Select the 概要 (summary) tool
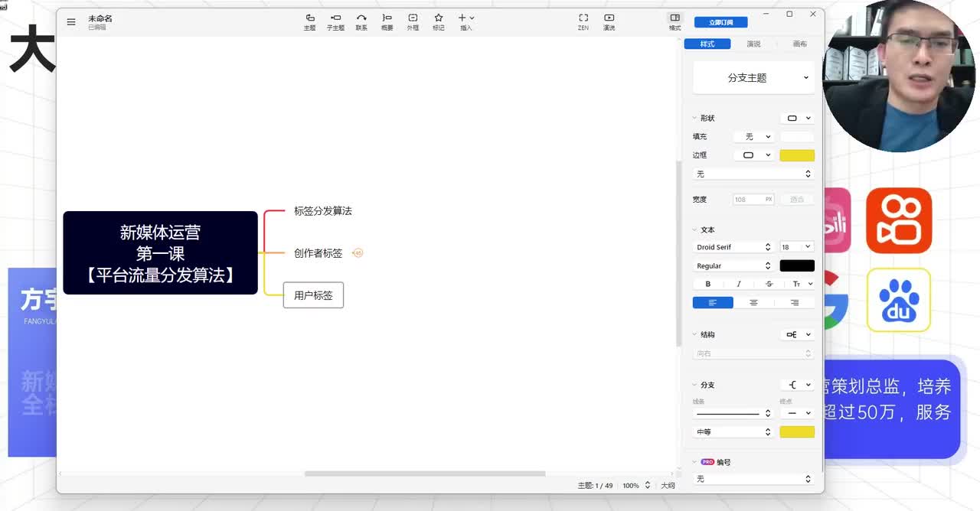980x511 pixels. (x=387, y=22)
